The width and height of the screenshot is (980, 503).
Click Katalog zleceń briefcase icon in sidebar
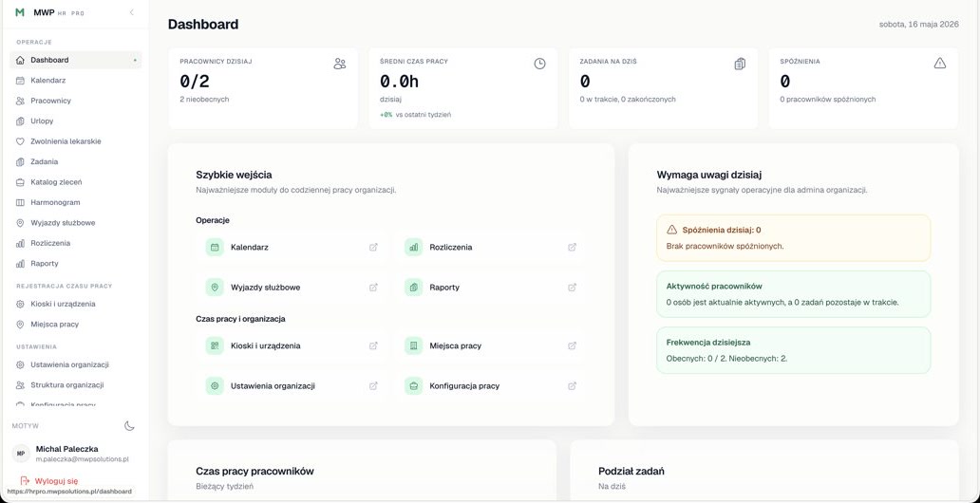coord(20,182)
